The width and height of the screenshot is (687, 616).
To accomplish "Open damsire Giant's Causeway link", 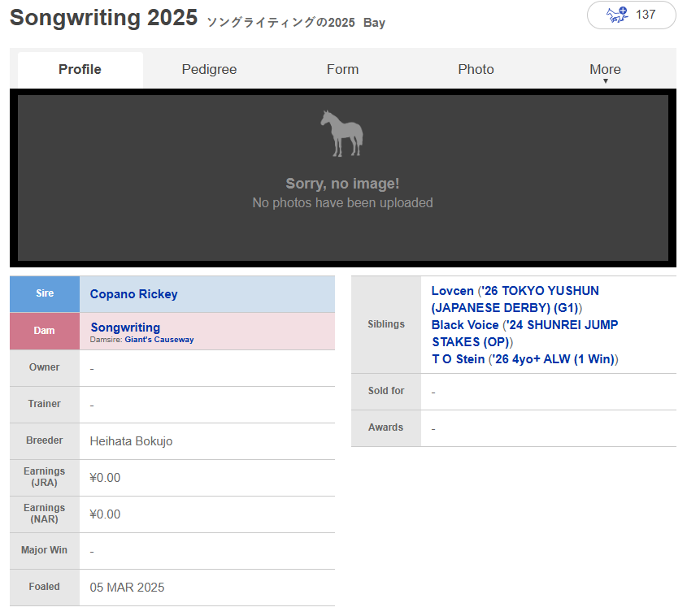I will (159, 340).
